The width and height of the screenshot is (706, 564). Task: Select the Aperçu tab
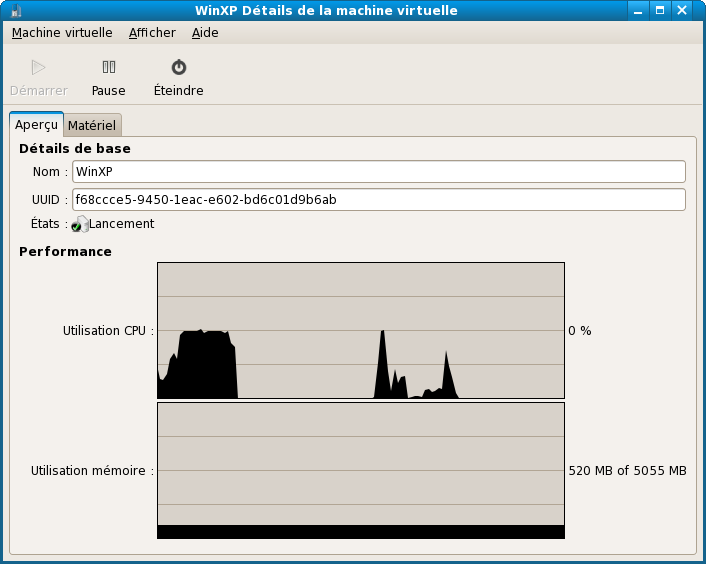coord(36,125)
